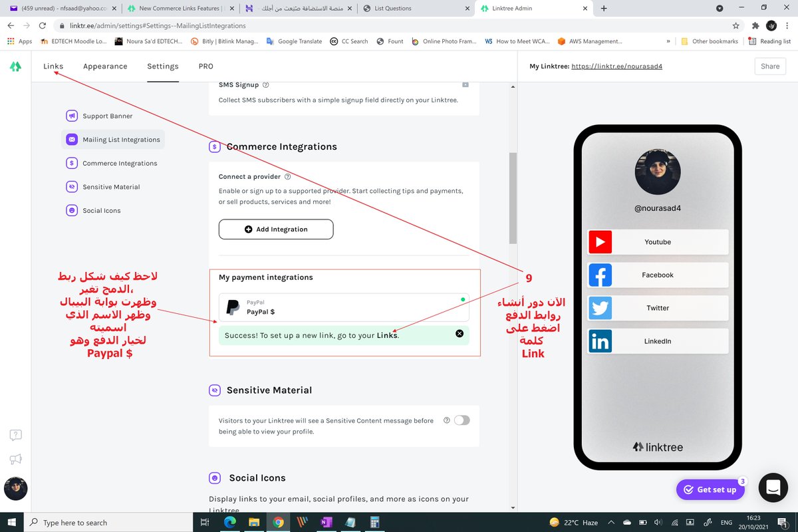
Task: Click the settings page scrollbar
Action: tap(513, 198)
